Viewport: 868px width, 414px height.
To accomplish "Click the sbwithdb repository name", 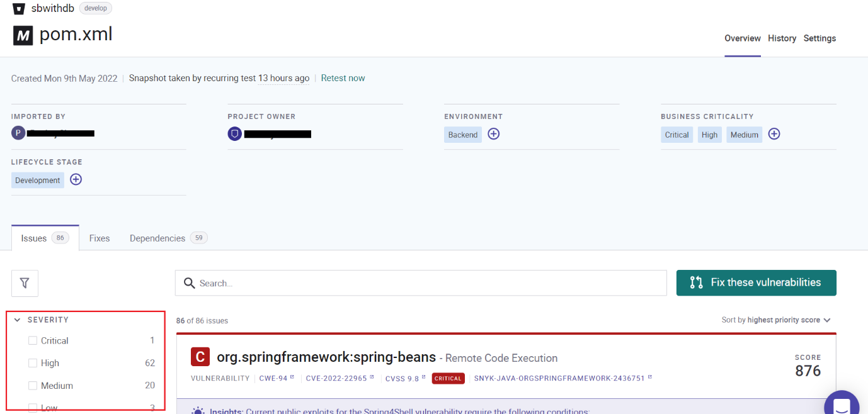I will tap(53, 8).
